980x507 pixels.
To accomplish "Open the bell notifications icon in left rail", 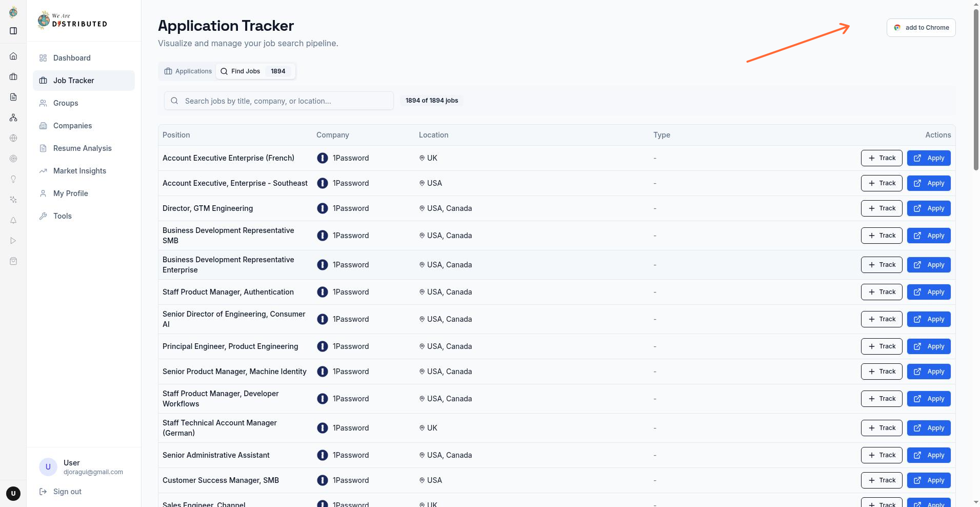I will click(x=13, y=220).
